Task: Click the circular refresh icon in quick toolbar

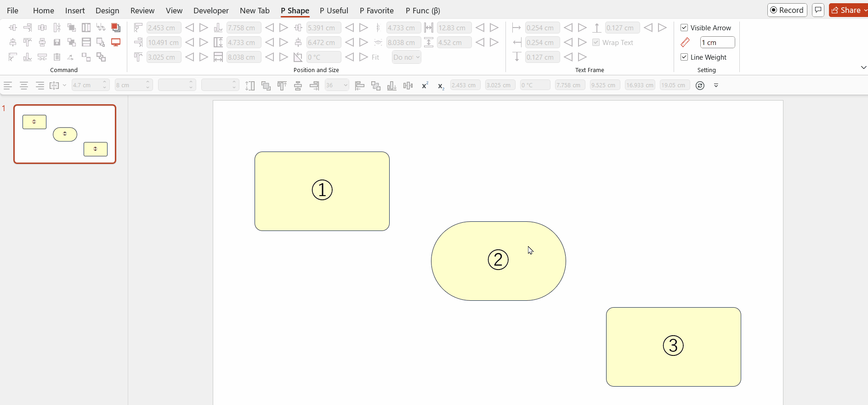Action: [700, 85]
